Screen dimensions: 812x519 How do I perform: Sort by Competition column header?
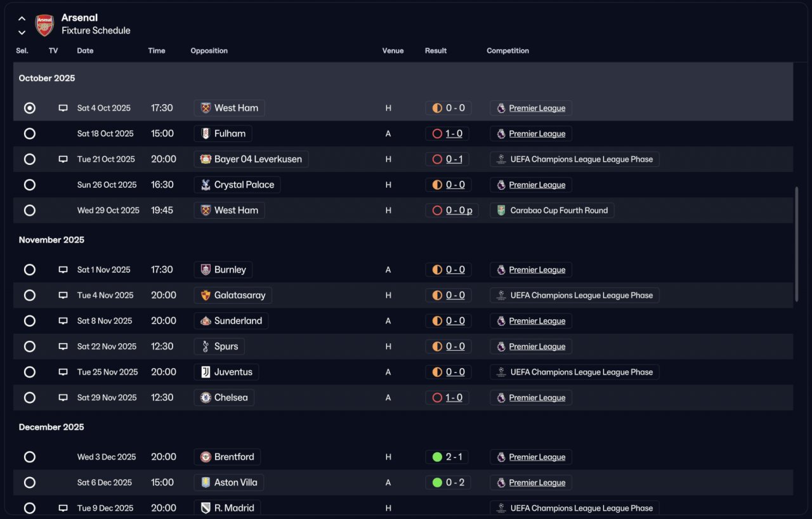pyautogui.click(x=507, y=51)
